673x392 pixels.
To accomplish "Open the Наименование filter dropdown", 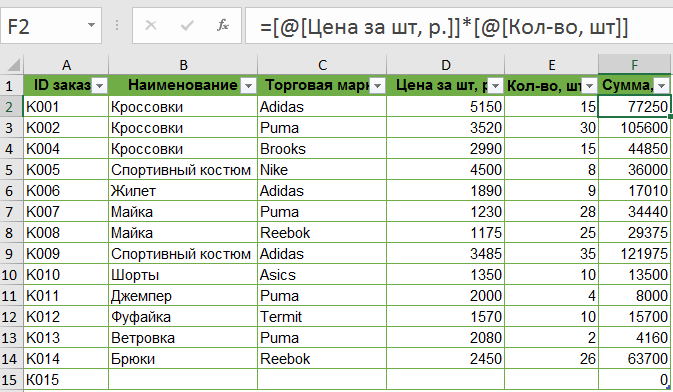I will tap(248, 86).
